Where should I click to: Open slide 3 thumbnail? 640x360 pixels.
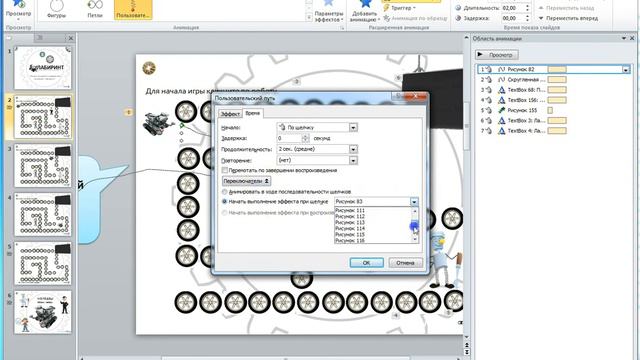coord(42,166)
